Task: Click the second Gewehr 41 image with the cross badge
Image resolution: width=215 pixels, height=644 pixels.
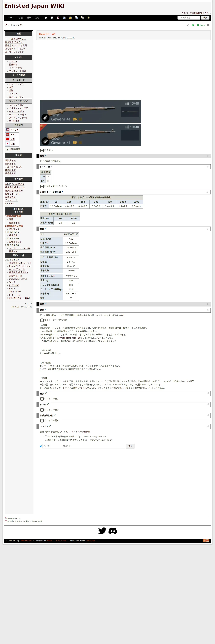Action: point(90,135)
